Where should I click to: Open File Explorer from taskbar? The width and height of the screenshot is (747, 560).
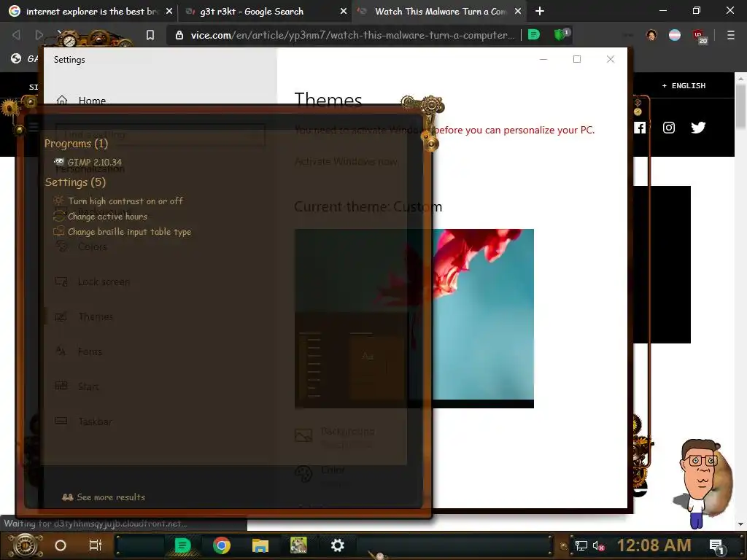pos(260,545)
